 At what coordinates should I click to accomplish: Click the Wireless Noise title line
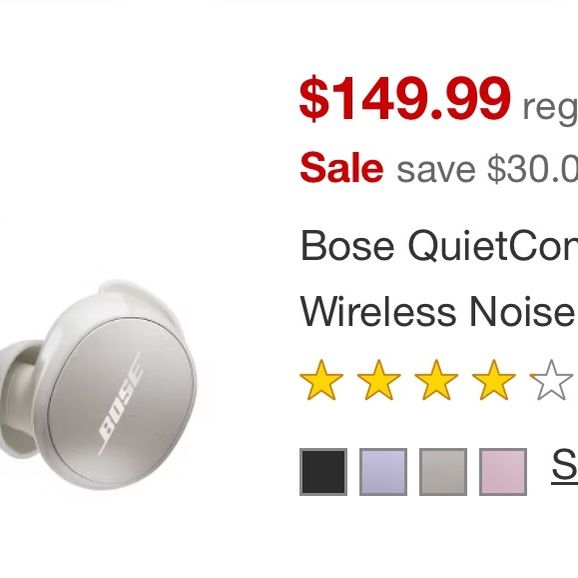click(439, 311)
